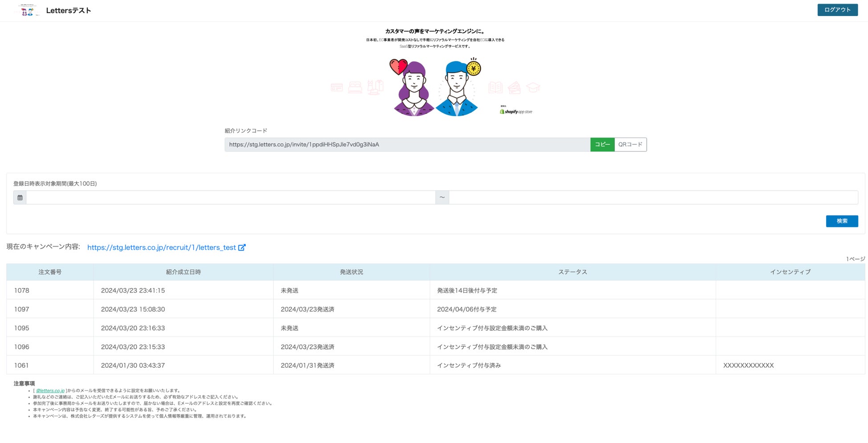Click the Letters logo icon in header
868x443 pixels.
click(28, 10)
